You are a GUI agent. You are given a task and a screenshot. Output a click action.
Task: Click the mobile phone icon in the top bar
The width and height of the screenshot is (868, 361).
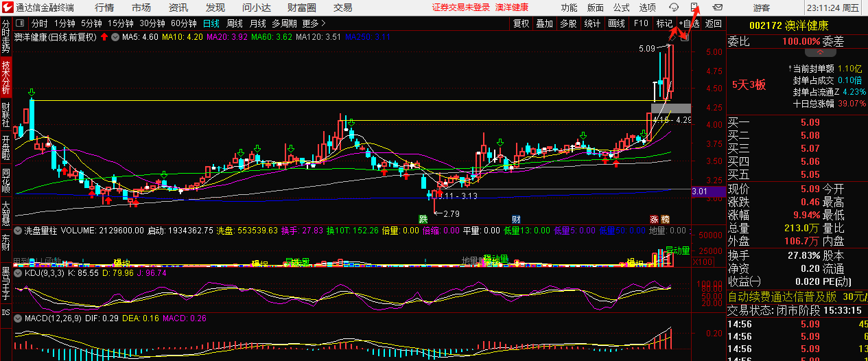694,8
